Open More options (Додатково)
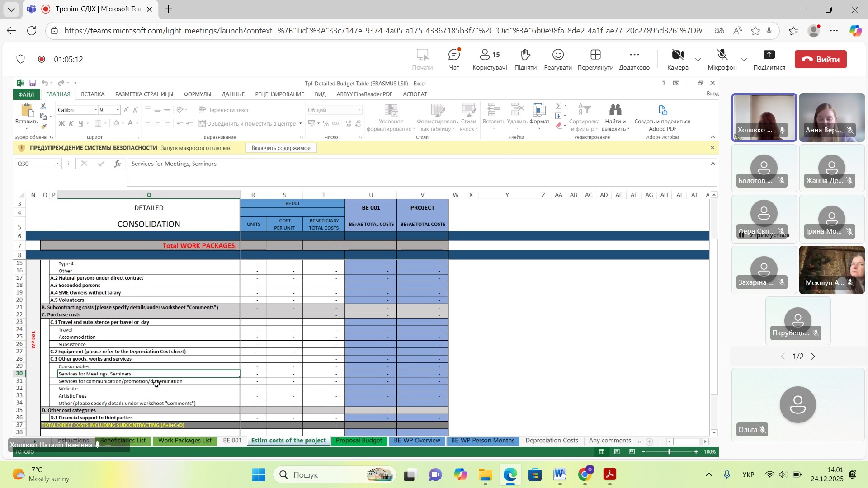Image resolution: width=868 pixels, height=488 pixels. coord(634,56)
